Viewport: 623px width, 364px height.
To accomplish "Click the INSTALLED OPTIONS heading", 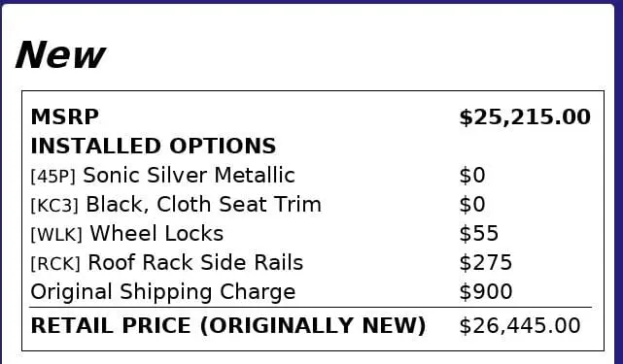I will click(x=153, y=146).
